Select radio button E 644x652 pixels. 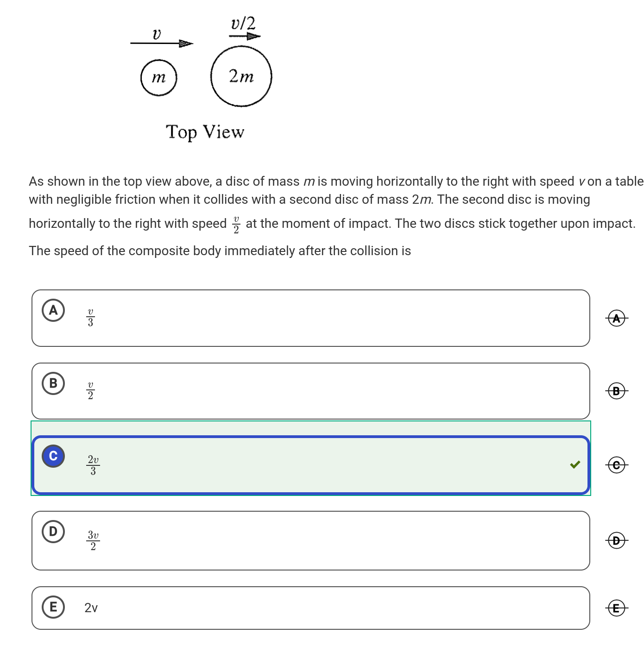(x=53, y=607)
